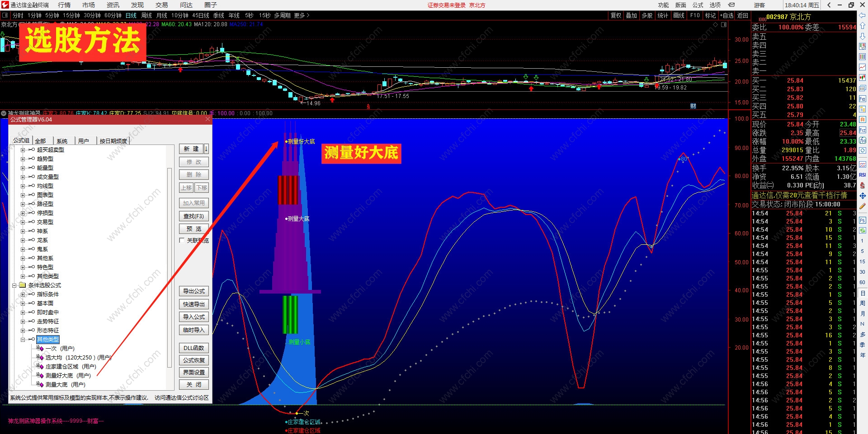Collapse the 其他类型 selected node
The image size is (868, 434).
pyautogui.click(x=23, y=339)
